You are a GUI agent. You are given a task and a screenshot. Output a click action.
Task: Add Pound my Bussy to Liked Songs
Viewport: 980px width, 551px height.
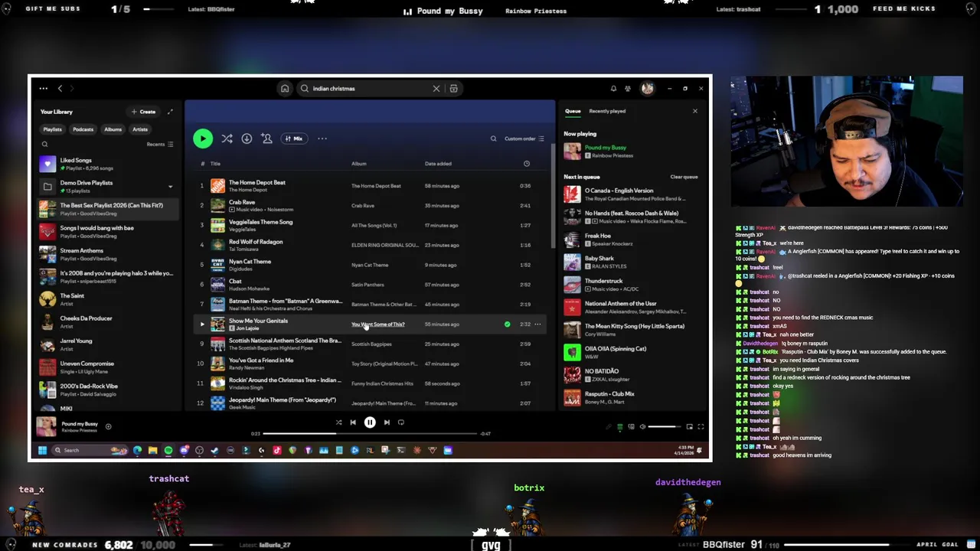108,427
